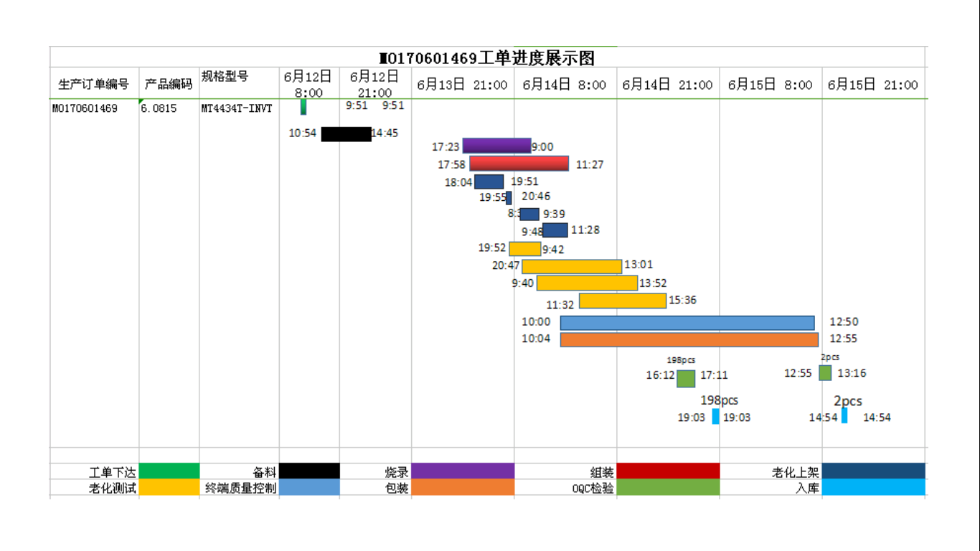The width and height of the screenshot is (980, 551).
Task: Select the yellow bar from 19:52 to 9:42
Action: (x=525, y=249)
